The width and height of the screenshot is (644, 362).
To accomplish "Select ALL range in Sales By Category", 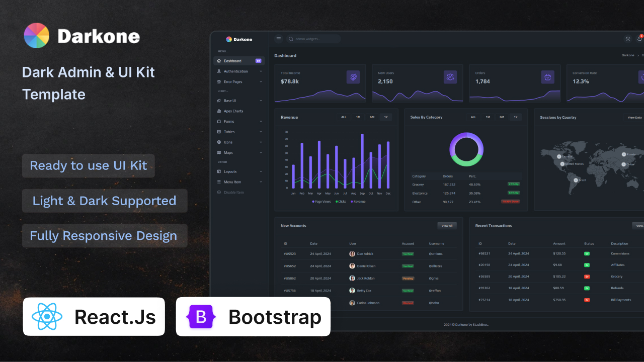I will pyautogui.click(x=473, y=117).
